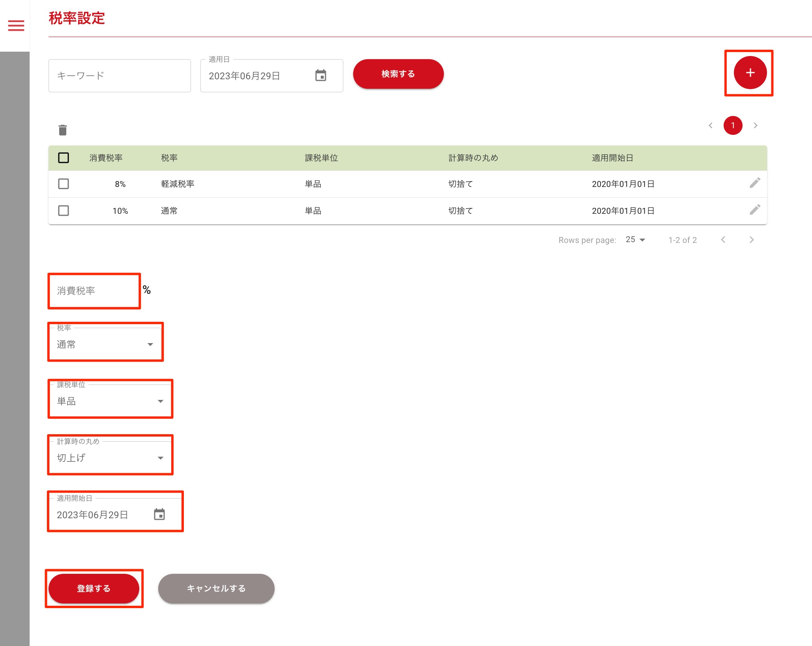Open the 課税単位 dropdown showing 単品
Screen dimensions: 812x646
110,401
